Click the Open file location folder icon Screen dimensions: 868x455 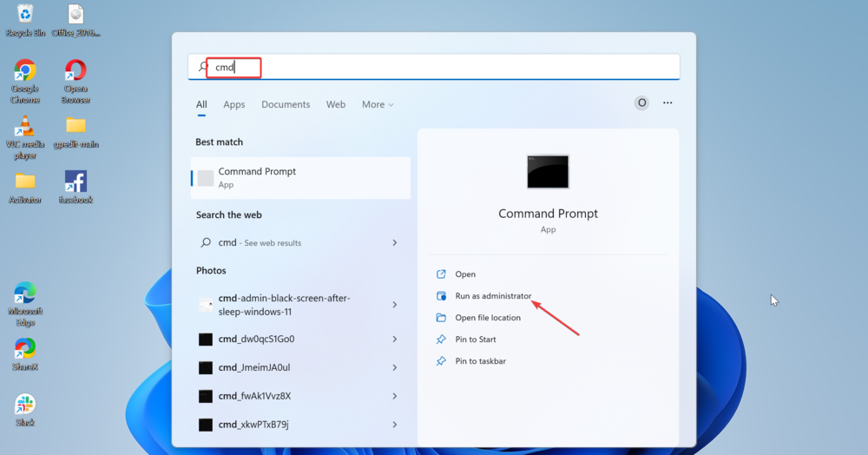441,318
